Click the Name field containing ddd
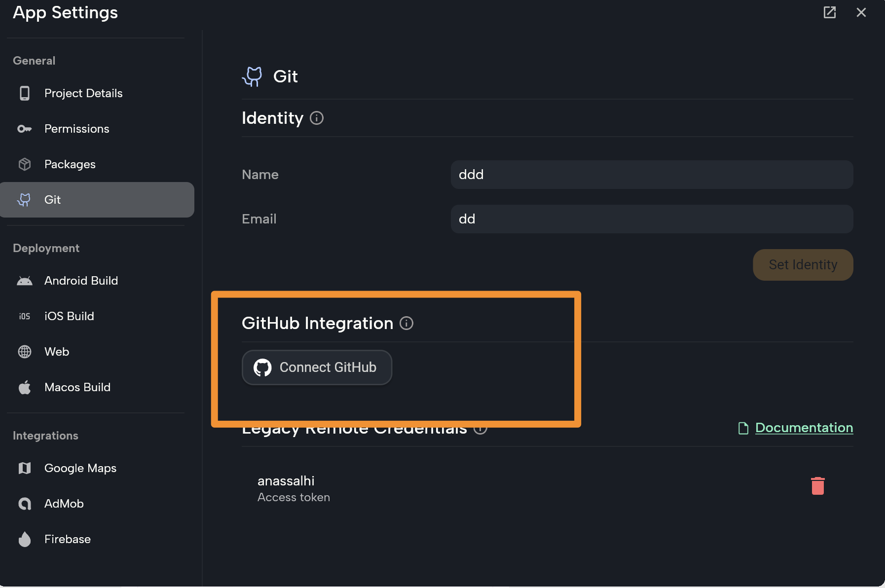Image resolution: width=885 pixels, height=588 pixels. [652, 175]
